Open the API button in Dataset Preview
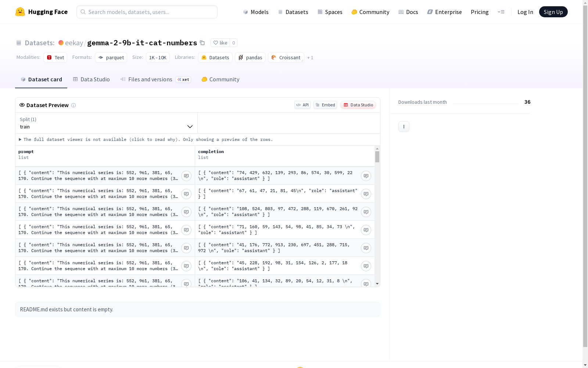The image size is (588, 368). [x=302, y=105]
